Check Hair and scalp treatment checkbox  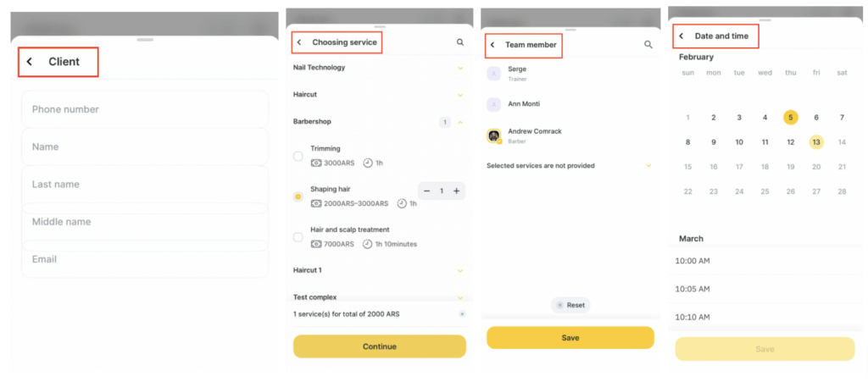[298, 237]
